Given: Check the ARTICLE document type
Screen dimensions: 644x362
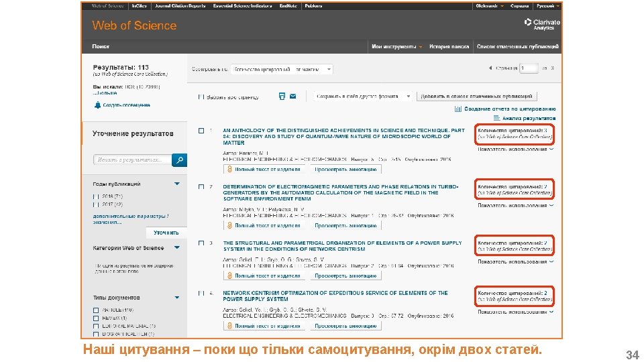Looking at the screenshot, I should point(96,310).
